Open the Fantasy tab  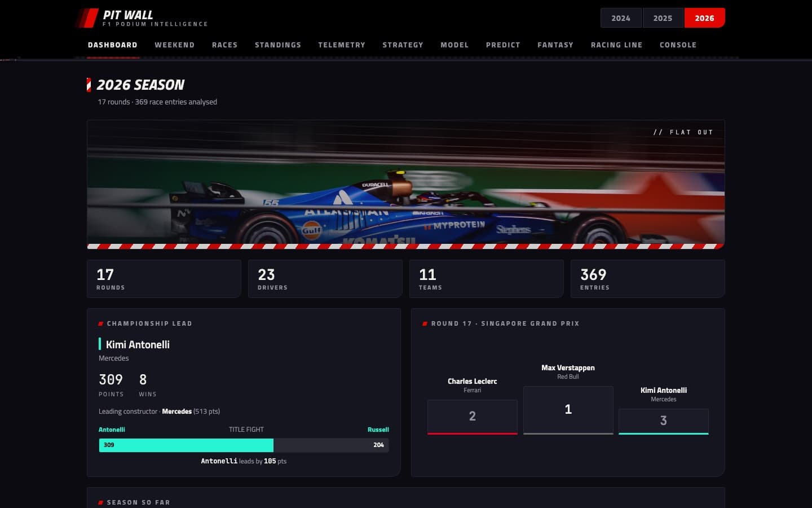click(x=555, y=45)
